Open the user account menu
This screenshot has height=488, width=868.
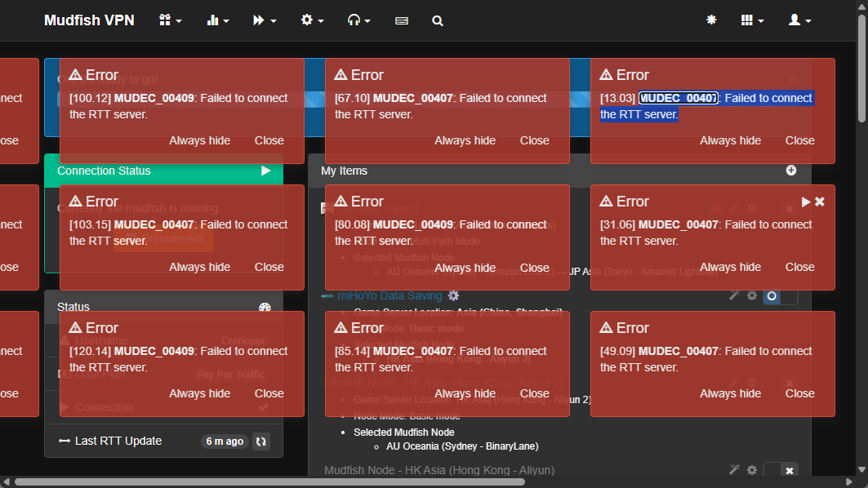[800, 20]
